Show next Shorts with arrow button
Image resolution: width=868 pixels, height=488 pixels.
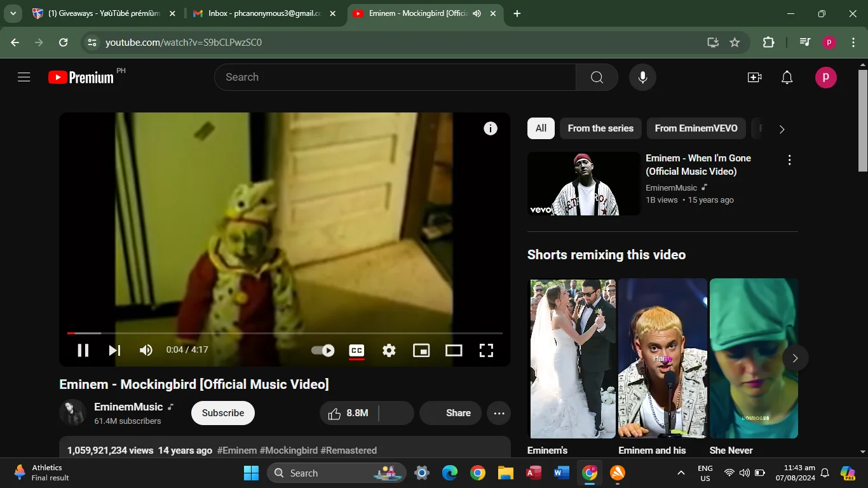[x=795, y=358]
